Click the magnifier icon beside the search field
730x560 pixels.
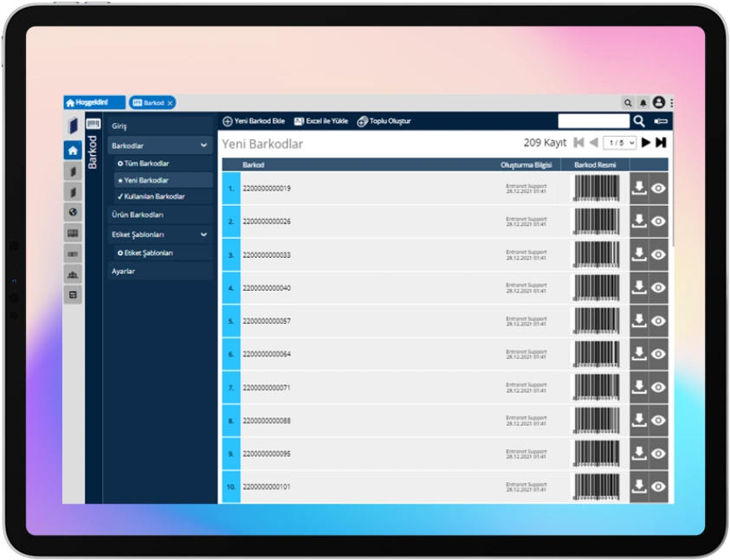[x=639, y=121]
